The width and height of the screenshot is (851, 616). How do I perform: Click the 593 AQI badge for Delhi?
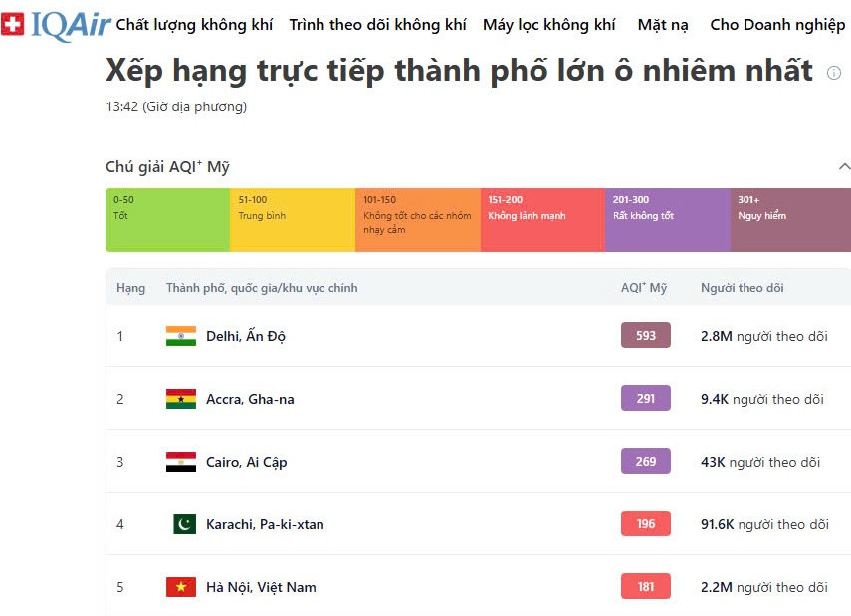click(645, 335)
